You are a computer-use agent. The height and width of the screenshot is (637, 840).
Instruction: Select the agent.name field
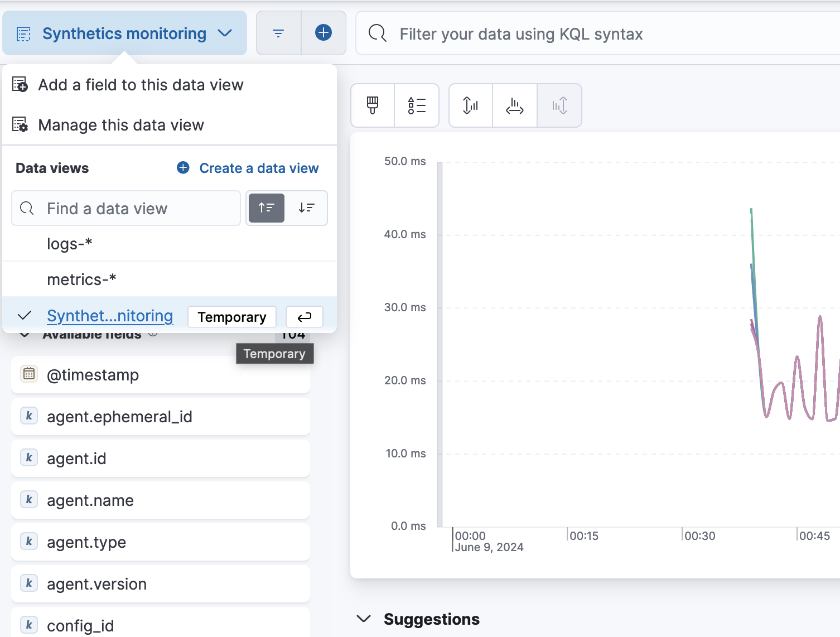(161, 500)
